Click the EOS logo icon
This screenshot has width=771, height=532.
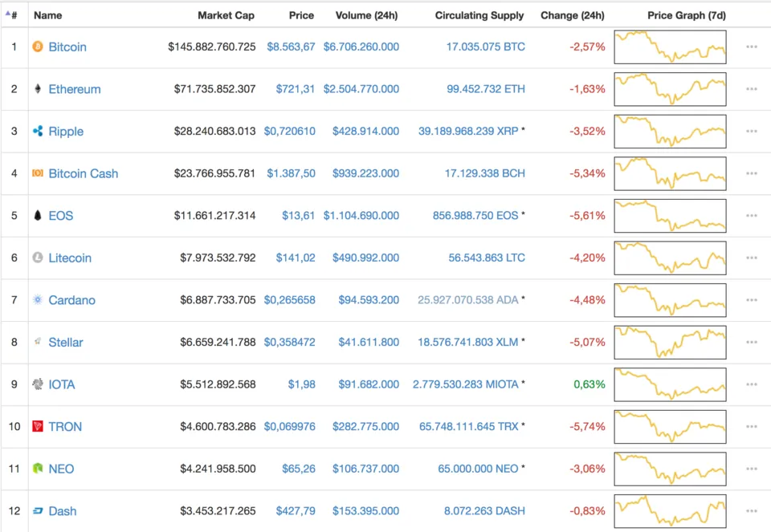tap(38, 215)
